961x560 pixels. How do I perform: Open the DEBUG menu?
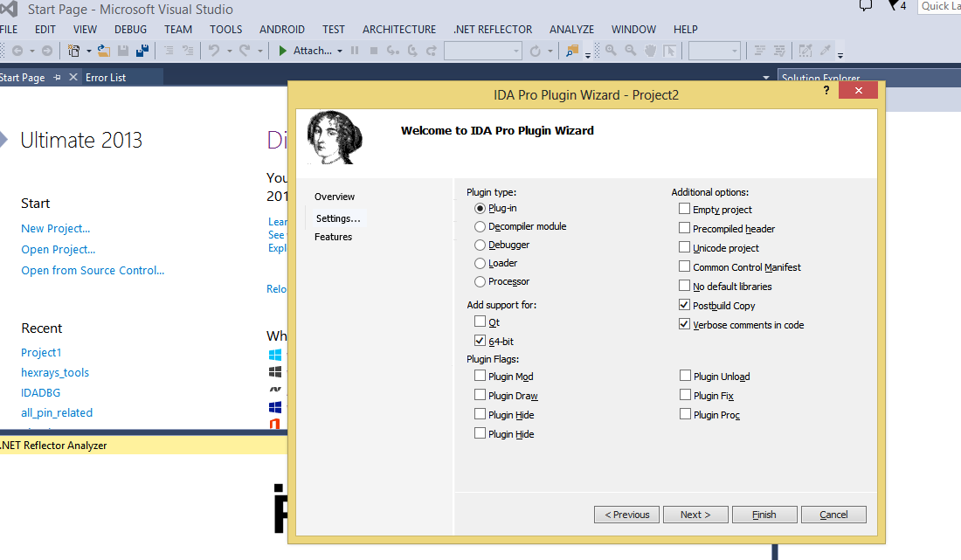130,30
